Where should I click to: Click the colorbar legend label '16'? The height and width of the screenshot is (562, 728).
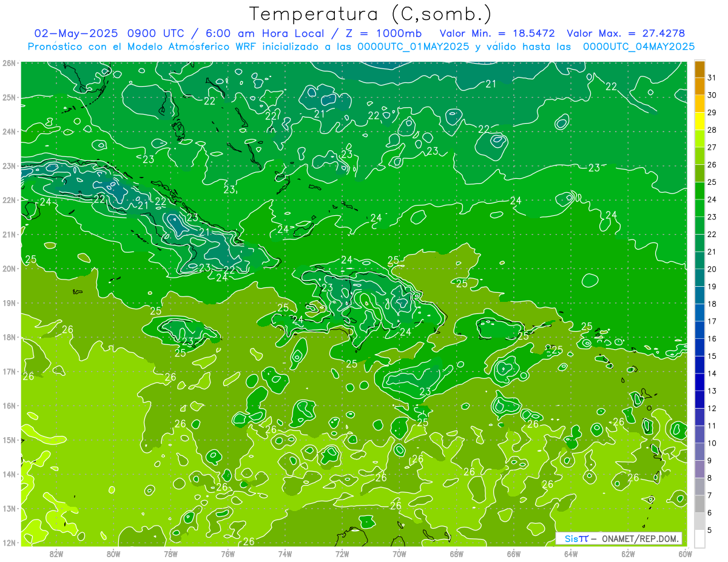tap(712, 339)
